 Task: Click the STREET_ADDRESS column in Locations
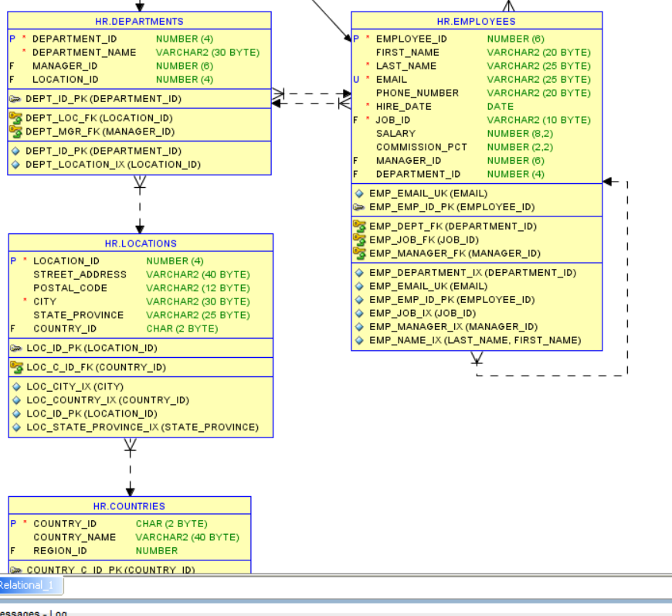[x=80, y=274]
